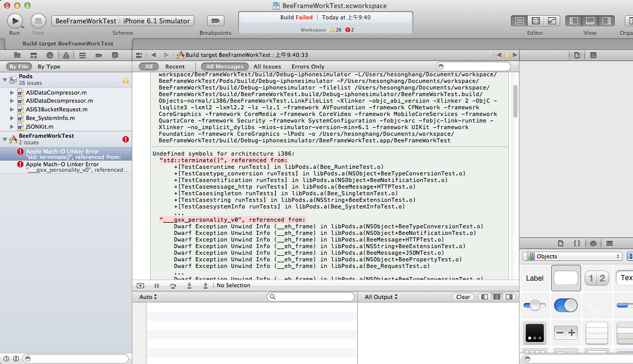
Task: Click the Run button in the toolbar
Action: 15,21
